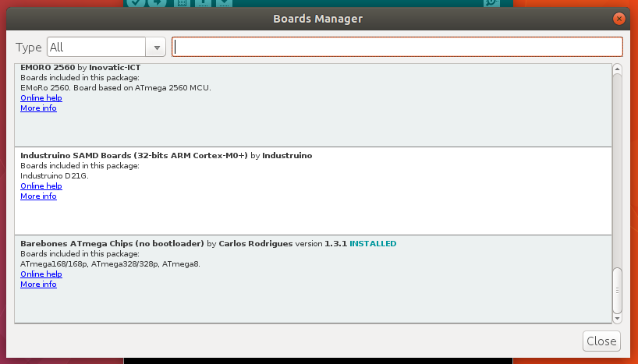Open the Type combo box showing All

[x=106, y=48]
